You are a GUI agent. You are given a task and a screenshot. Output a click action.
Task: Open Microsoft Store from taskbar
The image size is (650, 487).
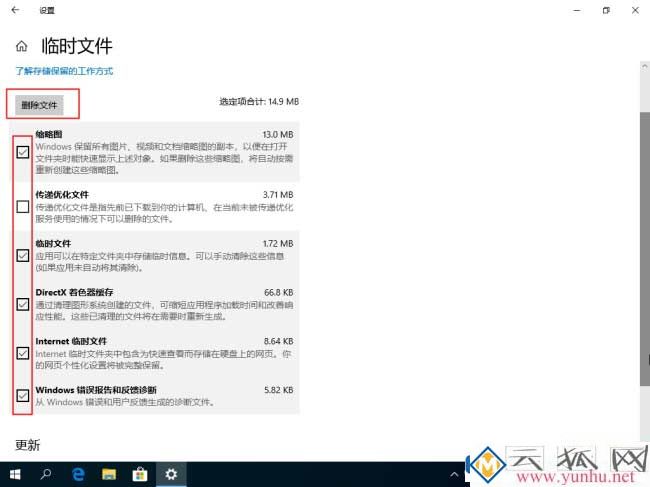(140, 474)
